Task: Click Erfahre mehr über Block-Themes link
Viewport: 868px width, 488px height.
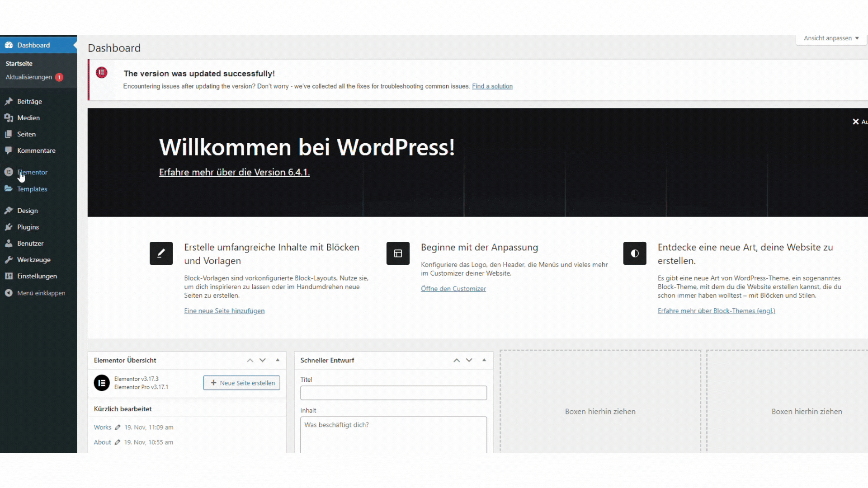Action: [x=717, y=311]
